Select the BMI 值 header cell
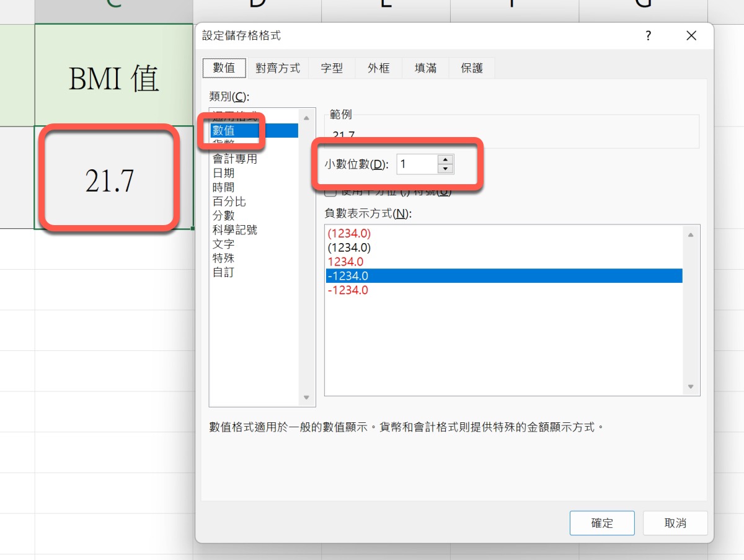Viewport: 744px width, 560px height. (x=113, y=75)
